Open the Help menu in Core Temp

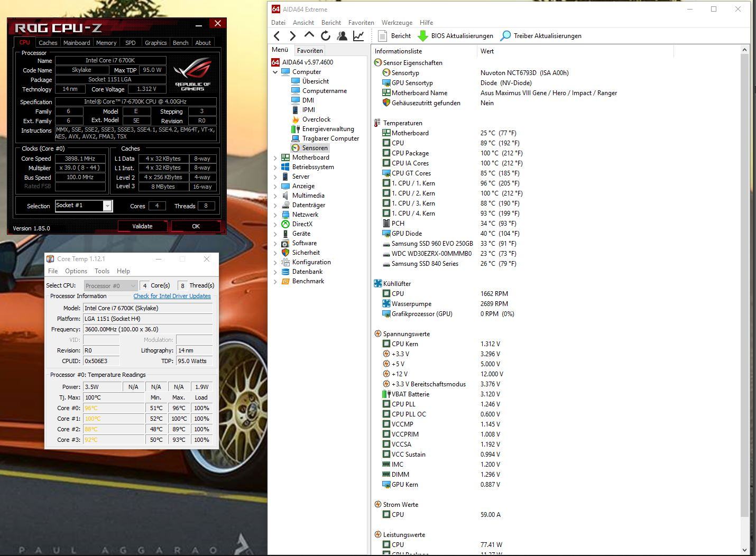(123, 271)
